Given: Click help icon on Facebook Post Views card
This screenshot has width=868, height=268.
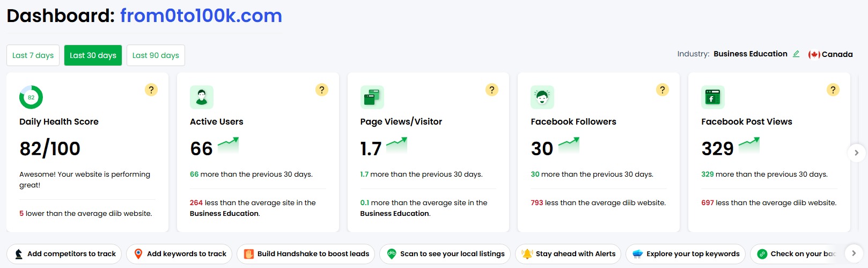Looking at the screenshot, I should (833, 90).
